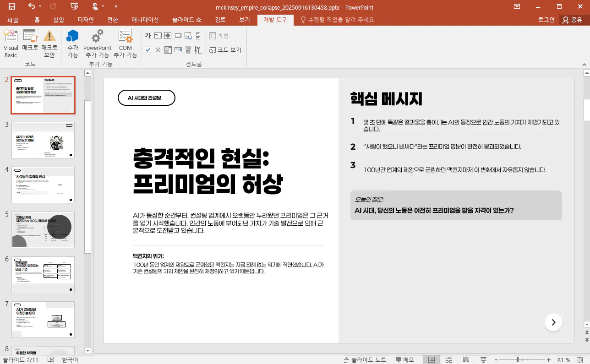Open the Customize Quick Access Toolbar dropdown
590x364 pixels.
(116, 6)
